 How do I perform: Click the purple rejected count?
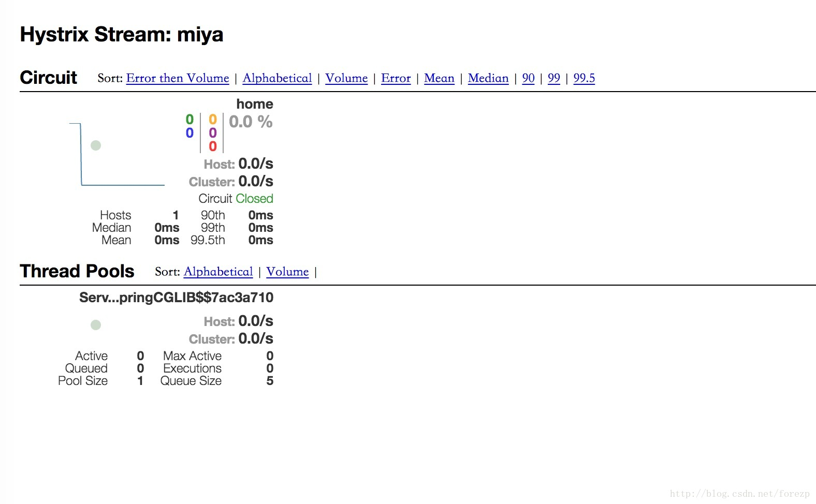213,133
